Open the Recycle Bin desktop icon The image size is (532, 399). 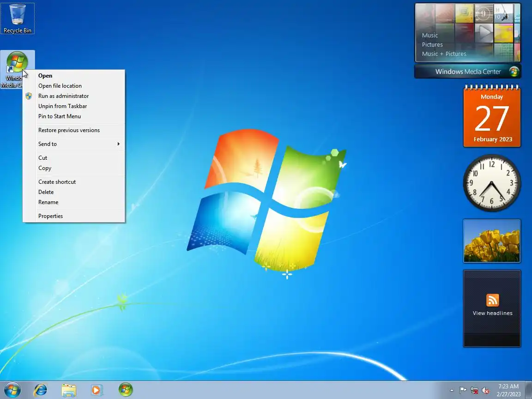tap(17, 18)
